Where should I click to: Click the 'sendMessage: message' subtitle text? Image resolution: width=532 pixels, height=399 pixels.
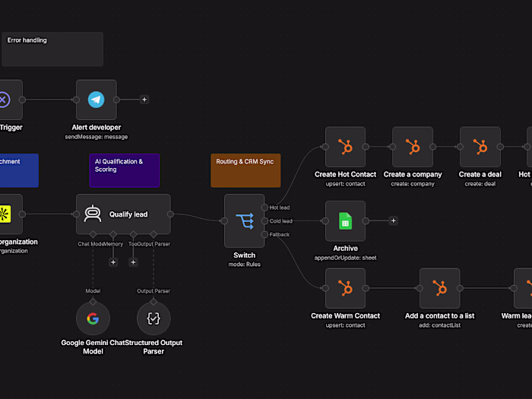tap(97, 137)
